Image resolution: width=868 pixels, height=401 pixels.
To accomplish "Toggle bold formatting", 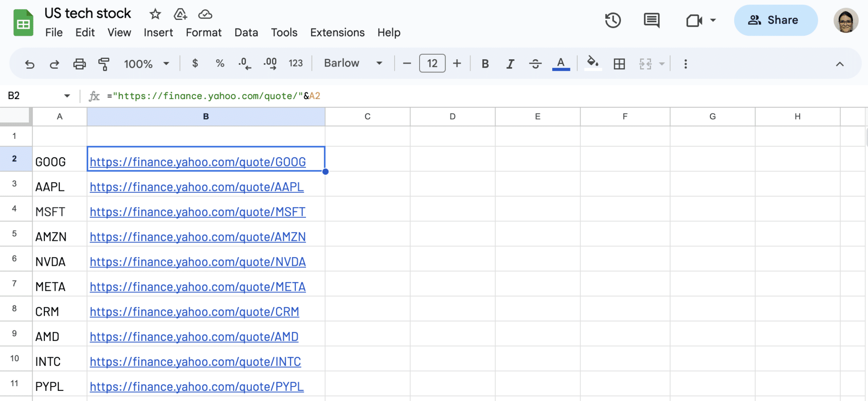I will [485, 64].
